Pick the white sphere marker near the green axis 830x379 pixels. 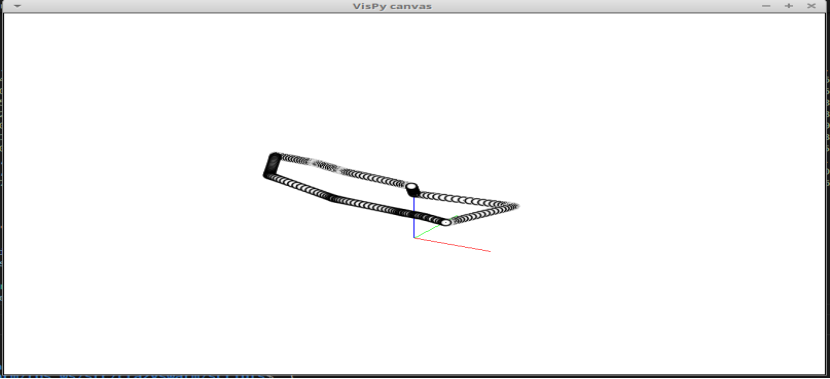point(446,222)
